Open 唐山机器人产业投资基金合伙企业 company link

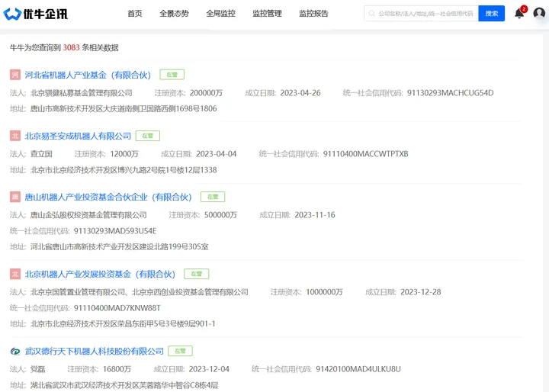tap(108, 197)
